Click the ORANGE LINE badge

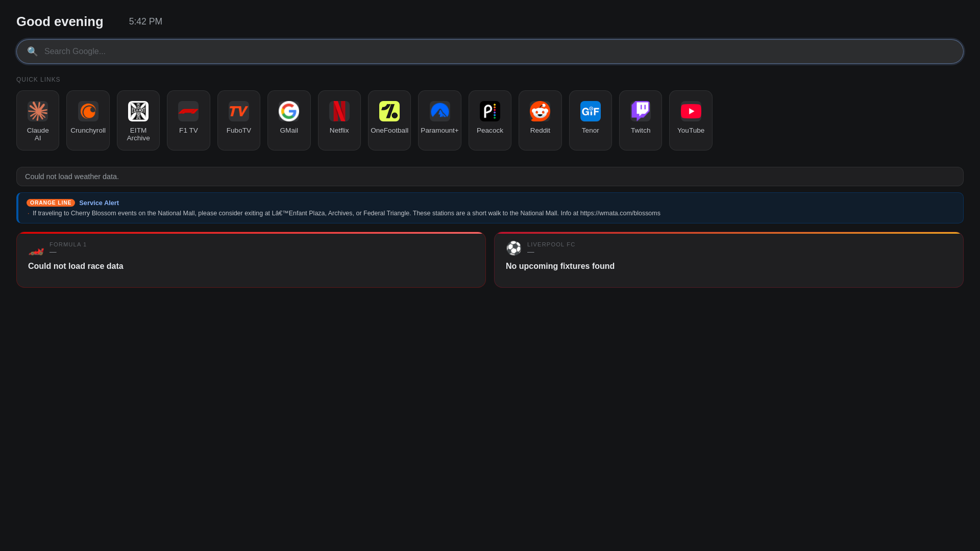click(x=51, y=203)
